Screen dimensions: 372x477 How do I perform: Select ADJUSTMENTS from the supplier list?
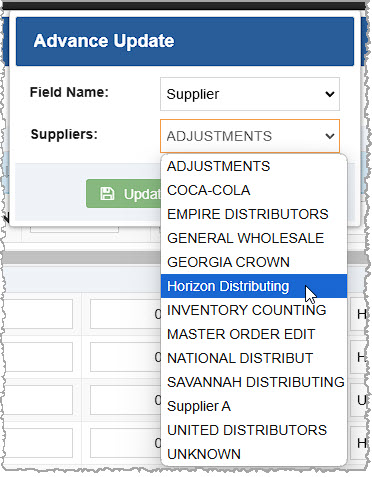[x=254, y=166]
